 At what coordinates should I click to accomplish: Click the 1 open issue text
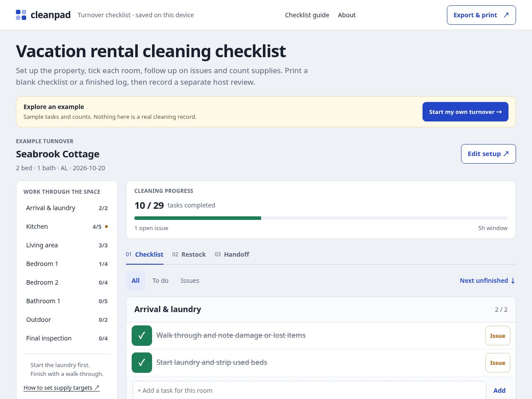point(151,228)
